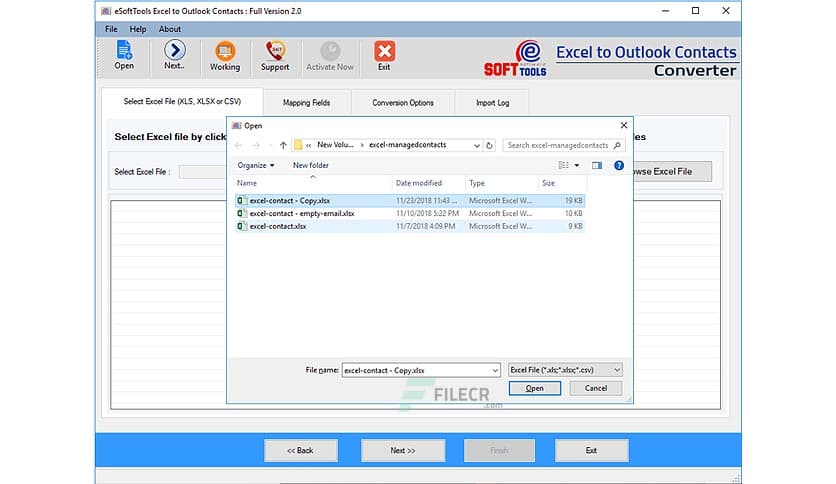Click the Open button in dialog
The height and width of the screenshot is (484, 836).
pos(535,388)
